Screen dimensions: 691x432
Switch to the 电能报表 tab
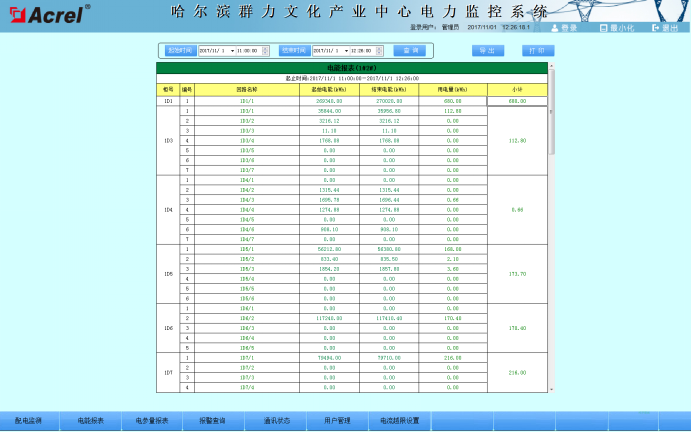click(x=90, y=421)
